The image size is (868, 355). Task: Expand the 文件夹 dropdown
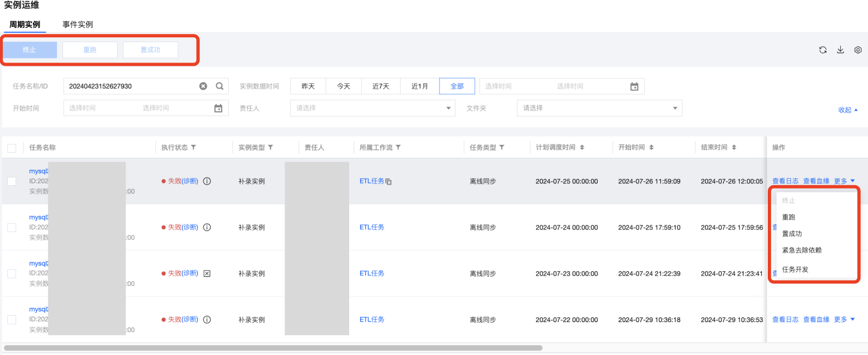pyautogui.click(x=599, y=108)
